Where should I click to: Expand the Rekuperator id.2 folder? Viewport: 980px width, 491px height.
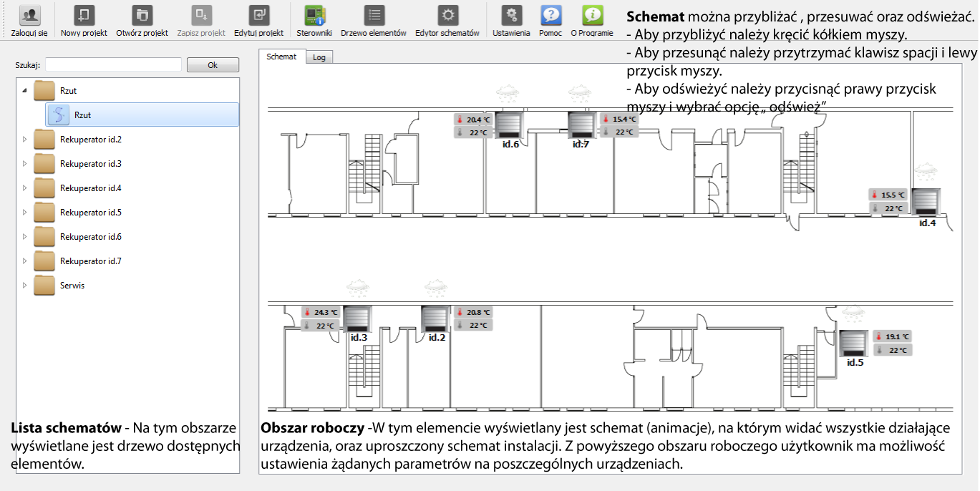24,140
